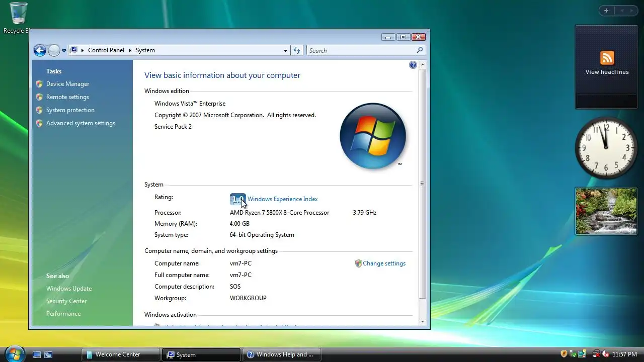Click the sidebar add gadget plus button
This screenshot has width=644, height=362.
pyautogui.click(x=606, y=11)
